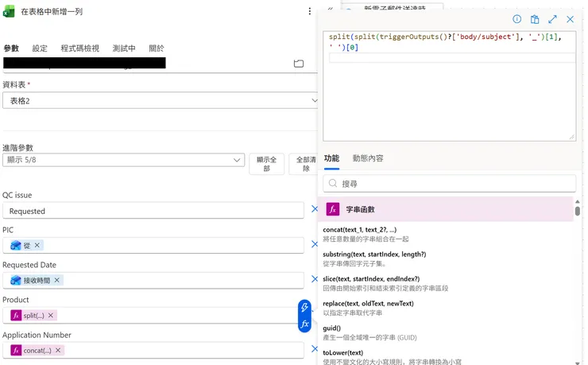Click the 接收時間 token label
This screenshot has height=365, width=588.
[x=37, y=280]
